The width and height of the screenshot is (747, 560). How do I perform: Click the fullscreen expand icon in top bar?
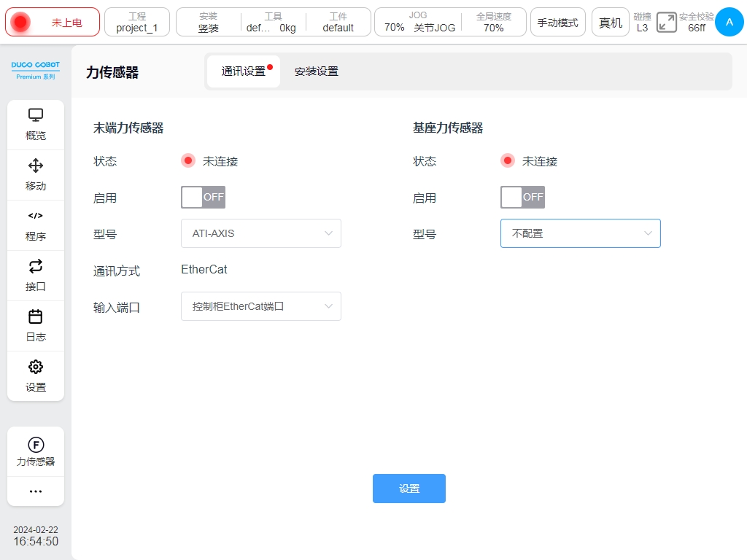pyautogui.click(x=666, y=22)
